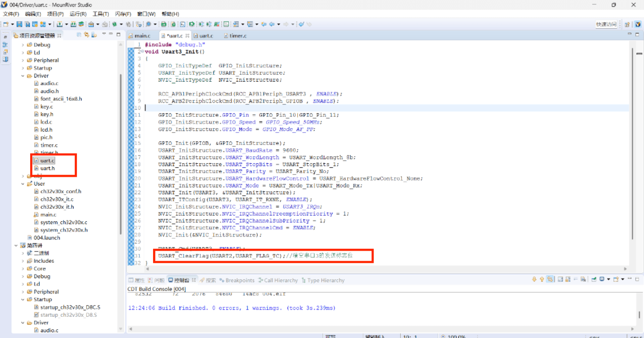Viewport: 644px width, 338px height.
Task: Open lcd.c in the Driver folder
Action: (46, 122)
